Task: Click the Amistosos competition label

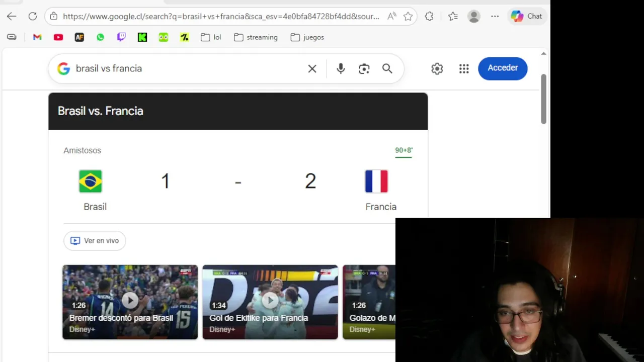Action: (82, 150)
